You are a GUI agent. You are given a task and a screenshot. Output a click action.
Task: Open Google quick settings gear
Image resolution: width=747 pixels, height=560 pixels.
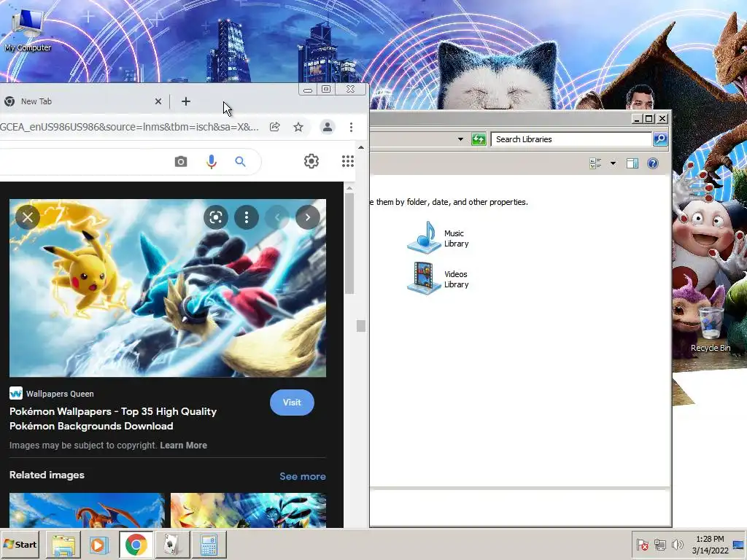click(311, 161)
